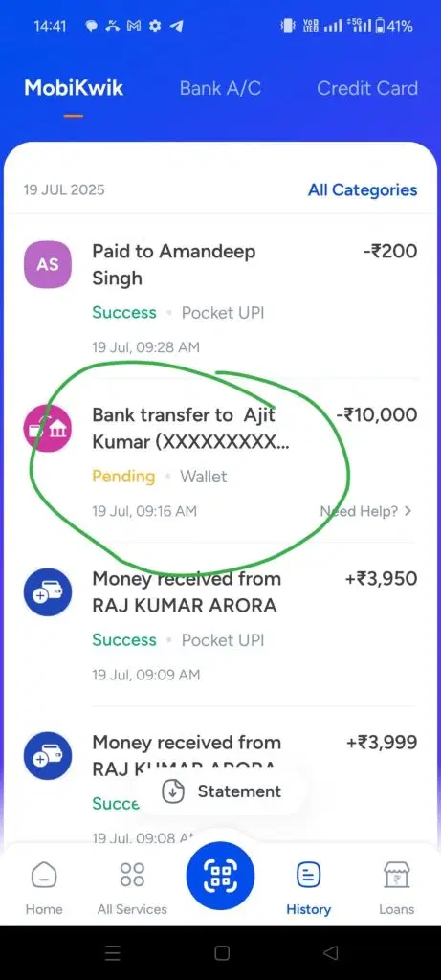Select the MobiKwik tab
This screenshot has height=980, width=441.
click(x=74, y=88)
